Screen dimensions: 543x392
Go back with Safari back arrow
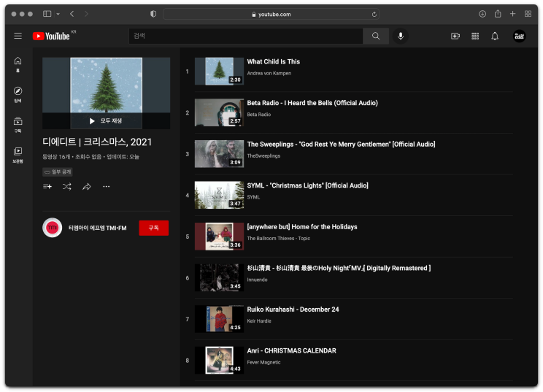72,14
